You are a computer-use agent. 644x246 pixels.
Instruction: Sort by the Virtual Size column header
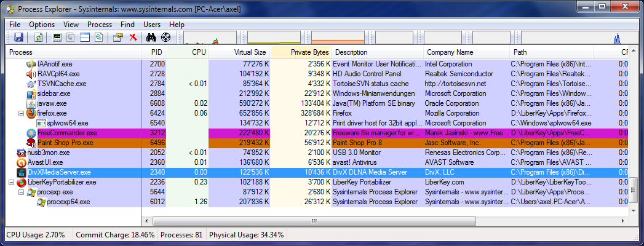point(240,52)
